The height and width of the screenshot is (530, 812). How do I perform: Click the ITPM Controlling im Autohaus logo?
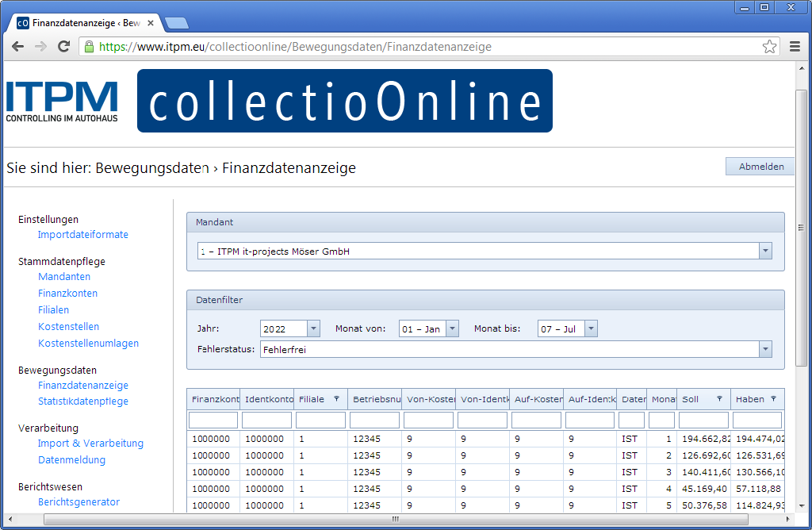click(x=62, y=102)
